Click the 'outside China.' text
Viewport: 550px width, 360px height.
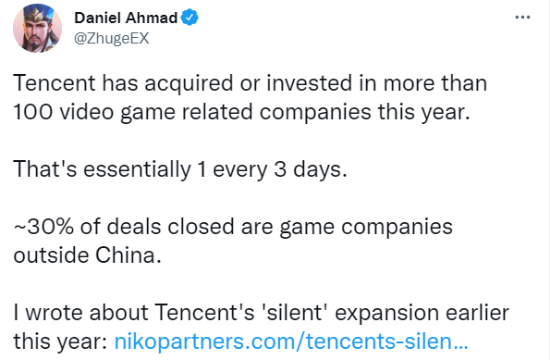[87, 255]
